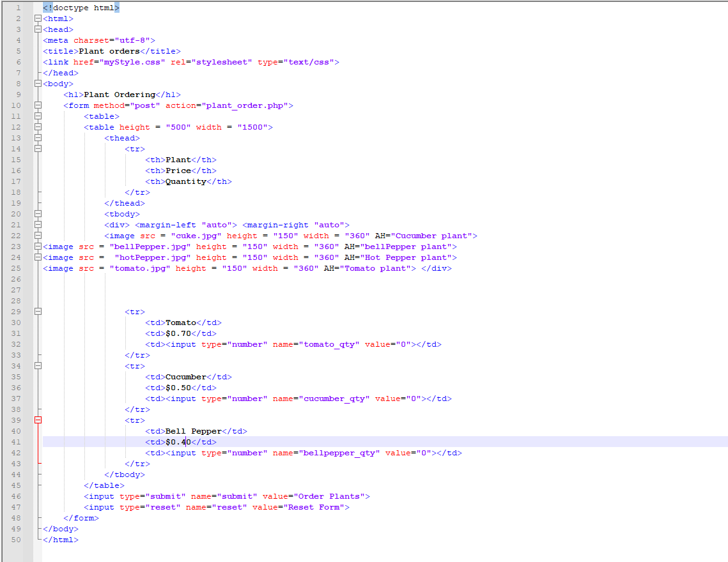Collapse the first table fold on line 11
Image resolution: width=728 pixels, height=562 pixels.
(x=38, y=116)
